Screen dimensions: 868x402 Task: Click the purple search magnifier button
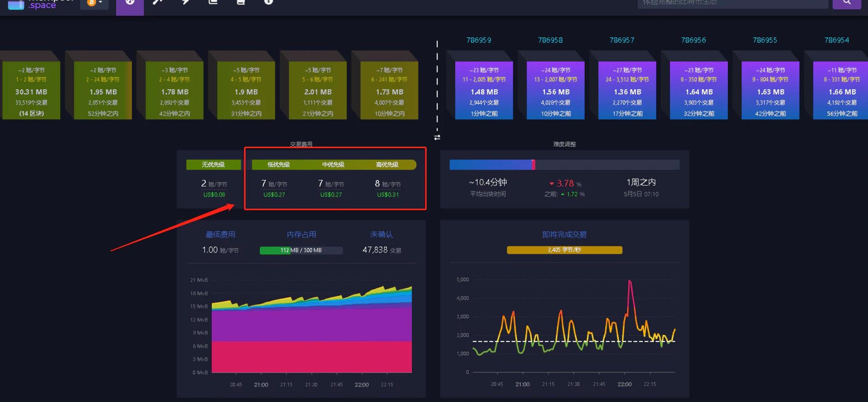coord(846,3)
